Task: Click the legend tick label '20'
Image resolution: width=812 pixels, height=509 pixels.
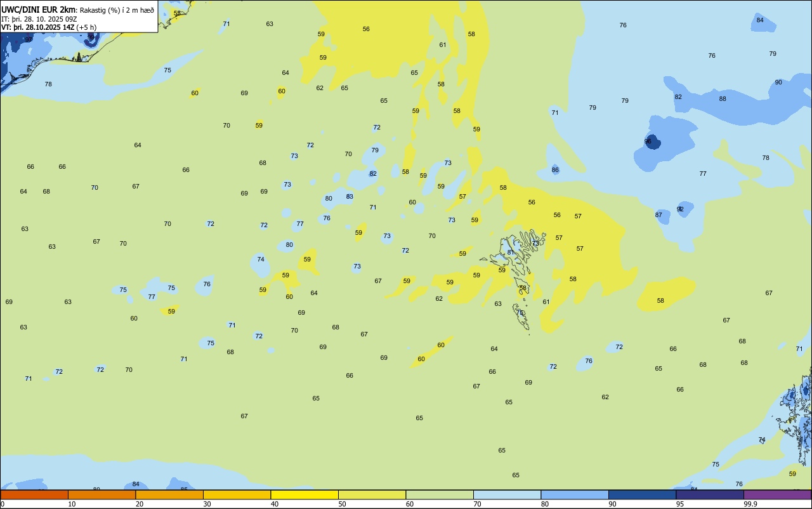Action: tap(139, 504)
